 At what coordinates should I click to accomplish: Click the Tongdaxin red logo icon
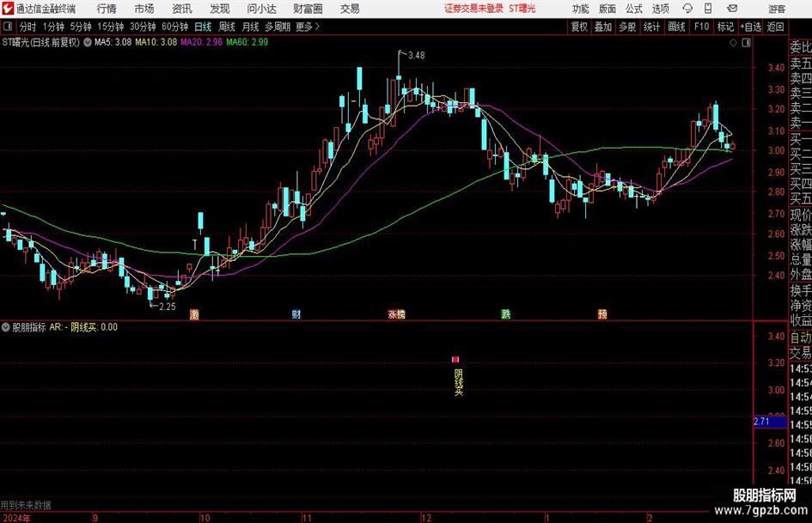pyautogui.click(x=8, y=9)
